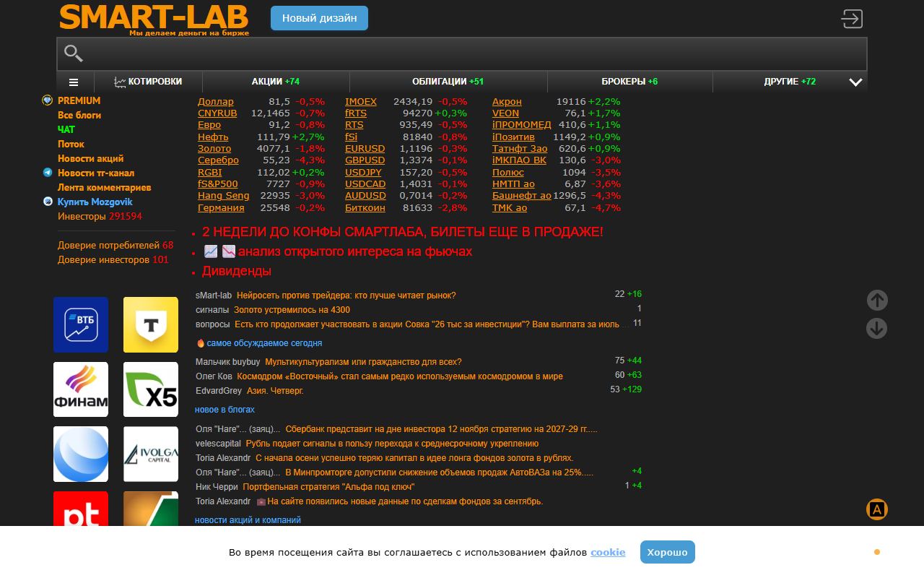Click the orange circled A icon

[877, 509]
